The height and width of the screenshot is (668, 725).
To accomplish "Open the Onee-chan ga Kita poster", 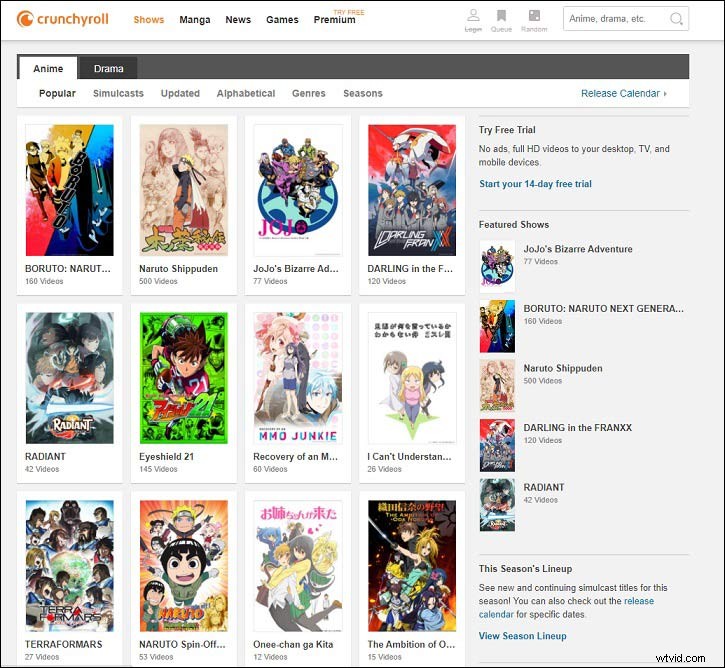I will pos(298,566).
